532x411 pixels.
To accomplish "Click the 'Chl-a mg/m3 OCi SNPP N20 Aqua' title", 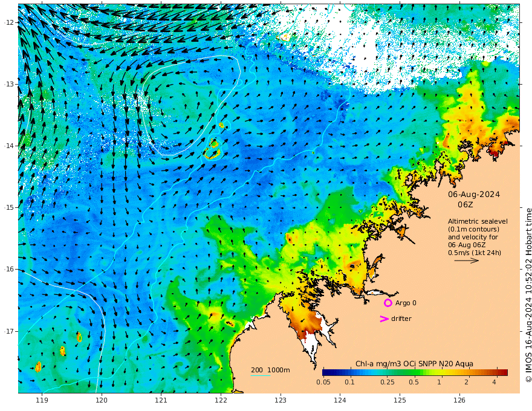I will pos(414,364).
